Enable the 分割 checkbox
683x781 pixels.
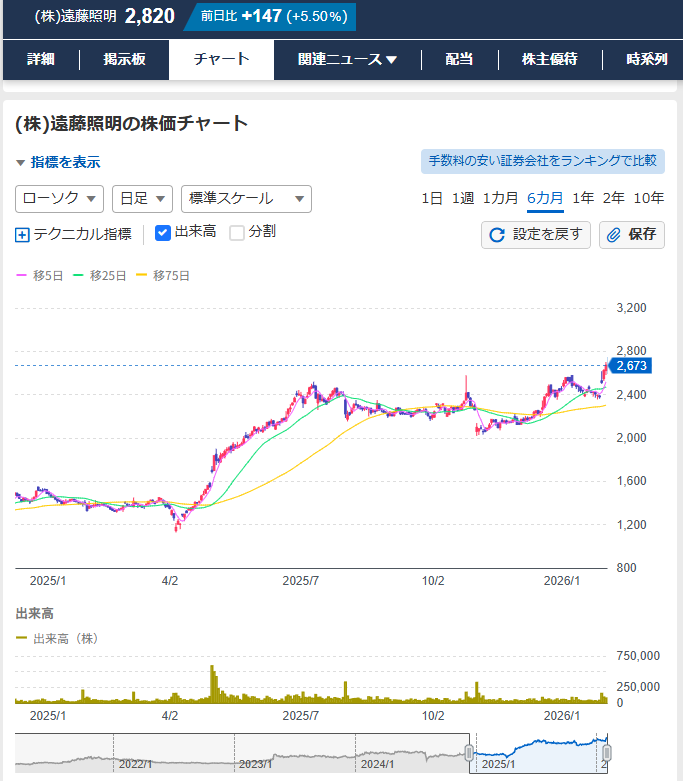[237, 233]
